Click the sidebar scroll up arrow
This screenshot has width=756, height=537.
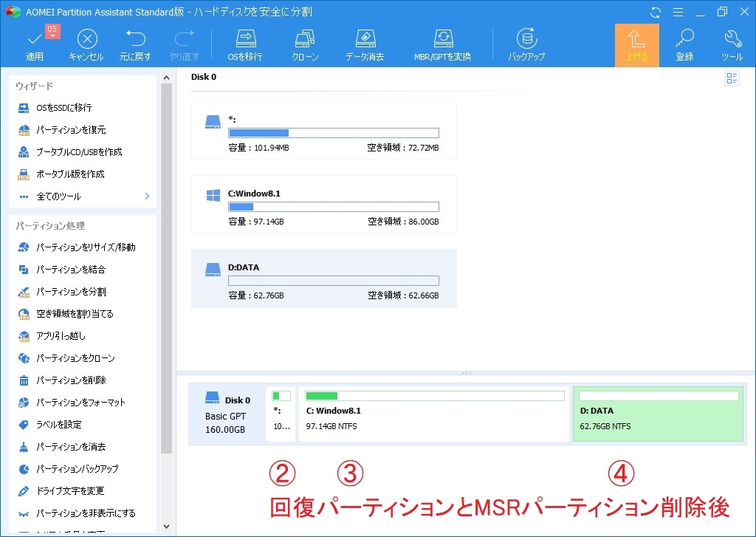click(x=166, y=78)
